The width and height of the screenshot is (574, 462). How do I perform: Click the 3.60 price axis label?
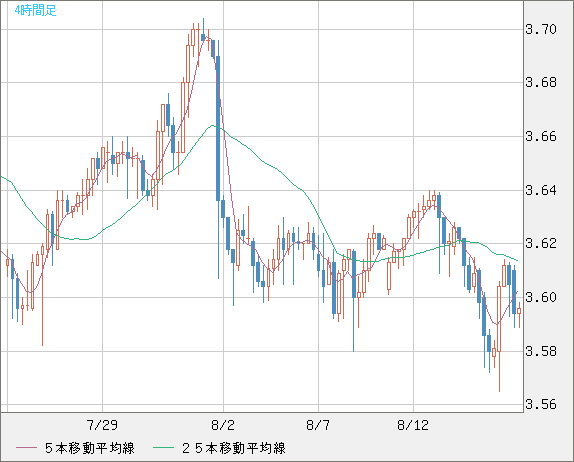pyautogui.click(x=541, y=297)
